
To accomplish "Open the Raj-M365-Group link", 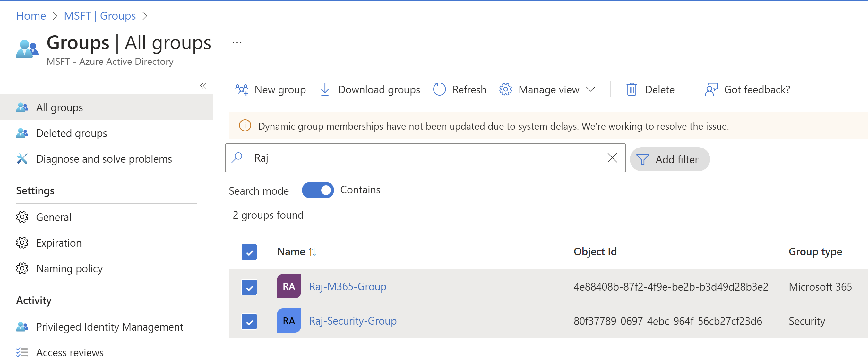I will (x=348, y=287).
